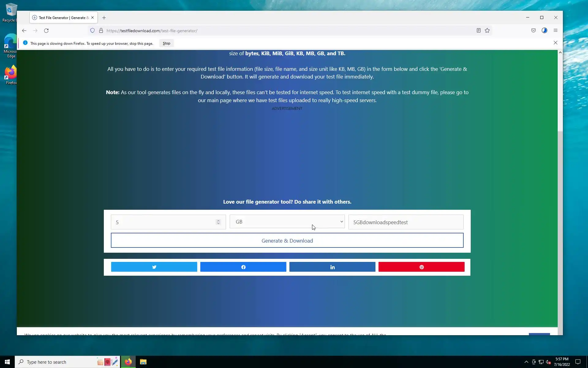Click the 5GBdownloadspeedtest file name field
Viewport: 588px width, 368px height.
point(406,222)
